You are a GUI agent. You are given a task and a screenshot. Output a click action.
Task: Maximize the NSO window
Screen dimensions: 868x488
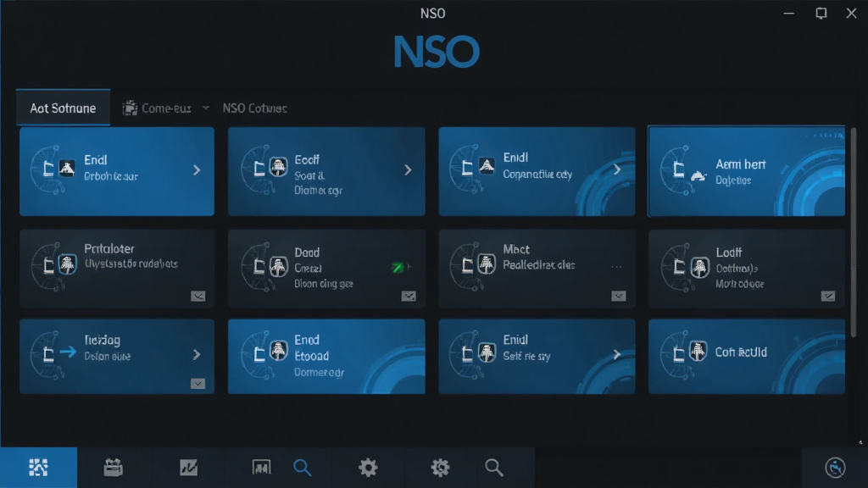coord(821,13)
